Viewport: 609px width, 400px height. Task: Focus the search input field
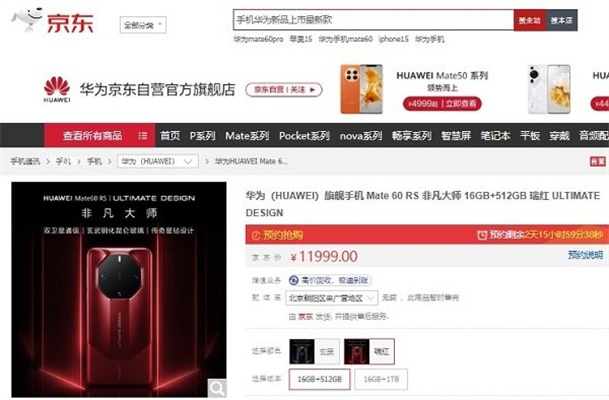(373, 20)
